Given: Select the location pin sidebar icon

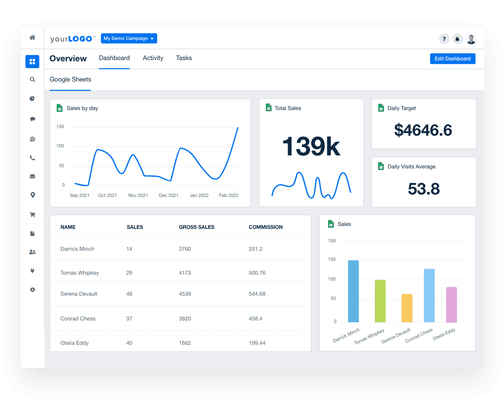Looking at the screenshot, I should (32, 195).
